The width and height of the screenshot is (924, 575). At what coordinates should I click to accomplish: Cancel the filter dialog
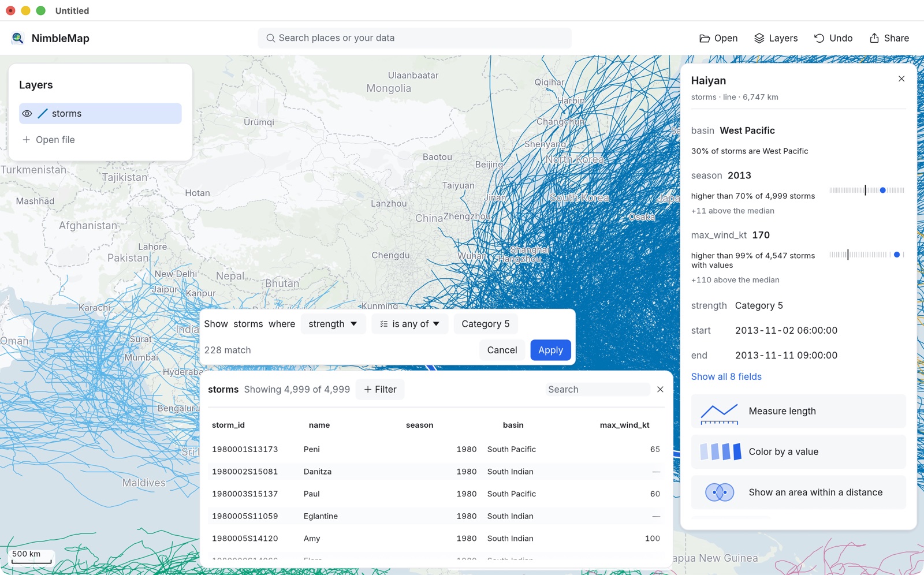(x=502, y=350)
